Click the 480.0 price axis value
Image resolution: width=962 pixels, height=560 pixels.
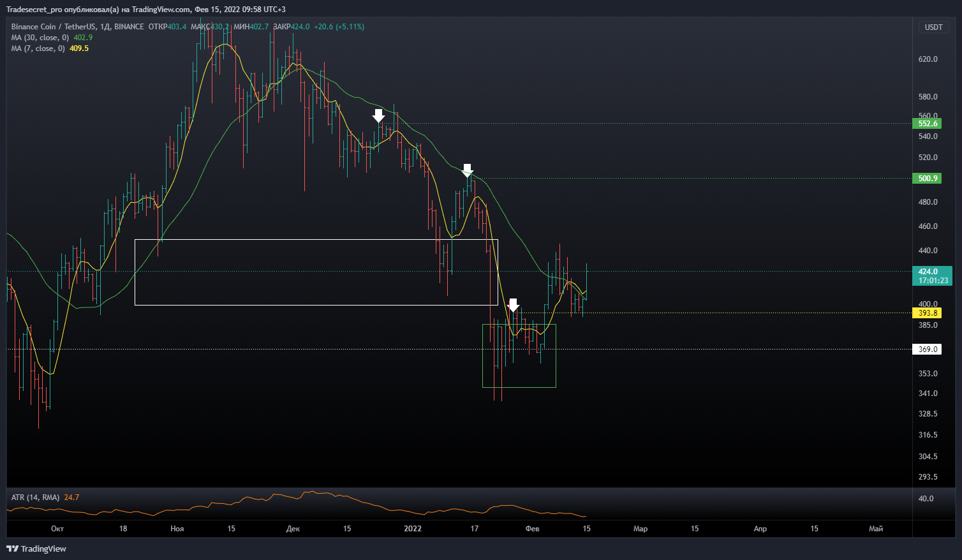928,202
